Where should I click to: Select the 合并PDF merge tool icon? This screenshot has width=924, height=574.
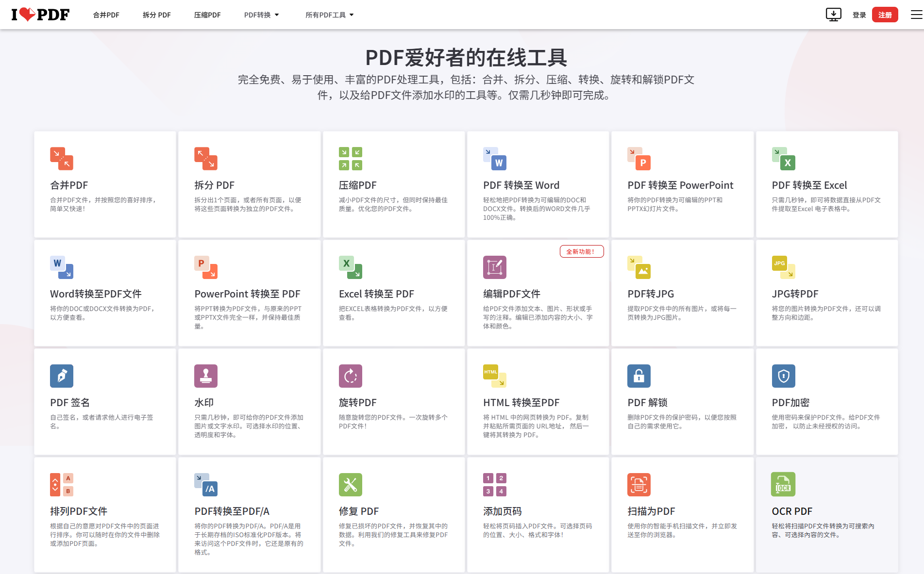61,159
